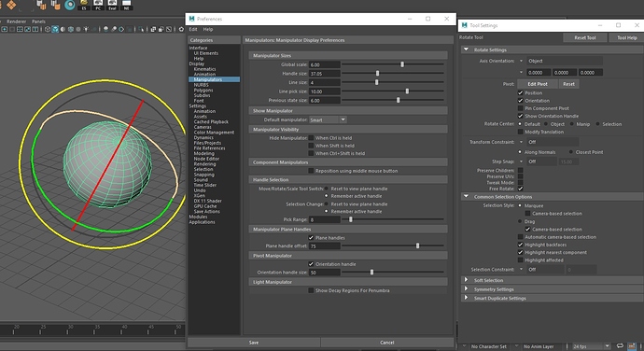
Task: Expand the Symmetry Settings section
Action: point(466,289)
